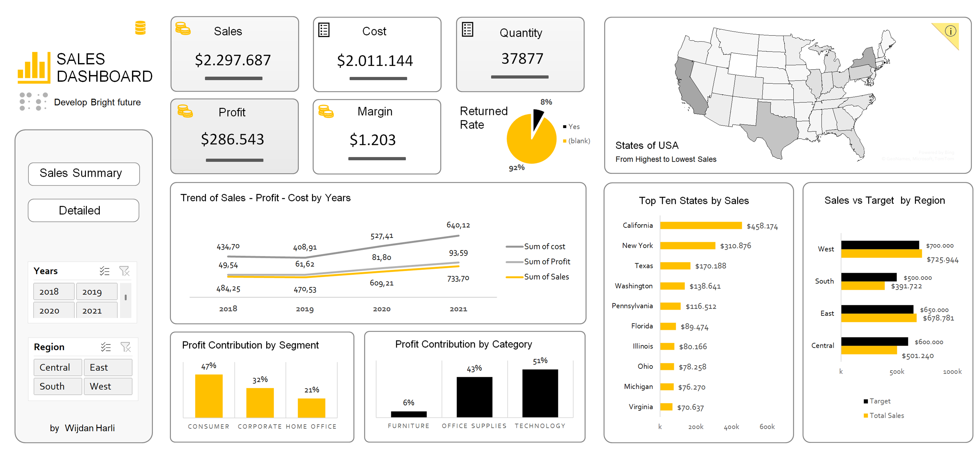The height and width of the screenshot is (464, 980).
Task: Click the coins icon on Sales card
Action: click(183, 29)
